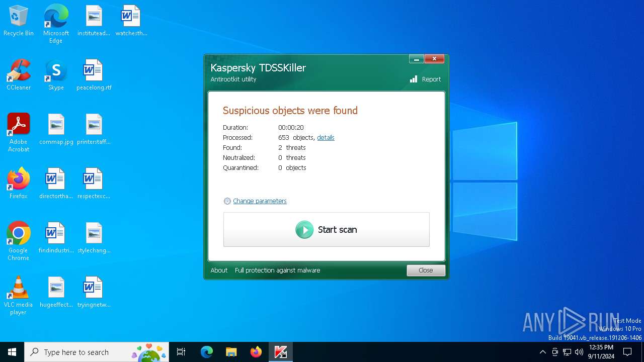Expand the hidden system tray icons
This screenshot has width=644, height=362.
point(542,352)
